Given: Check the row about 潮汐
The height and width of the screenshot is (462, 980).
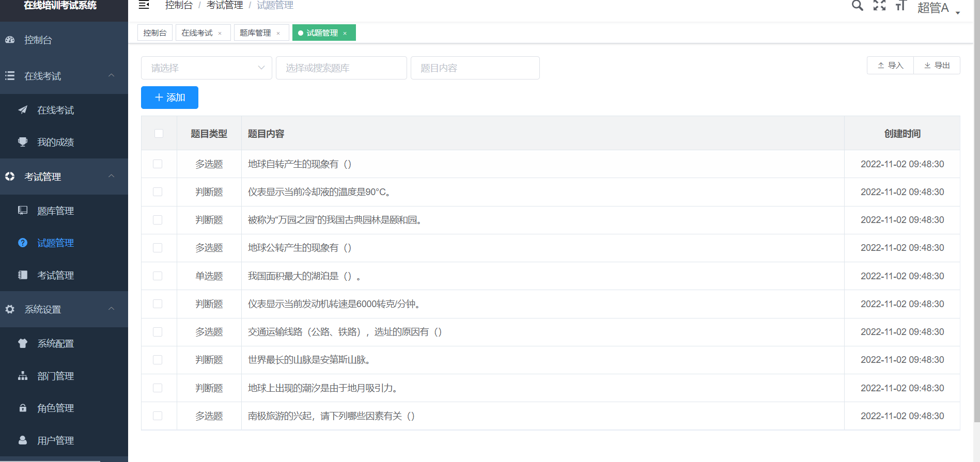Looking at the screenshot, I should (158, 388).
